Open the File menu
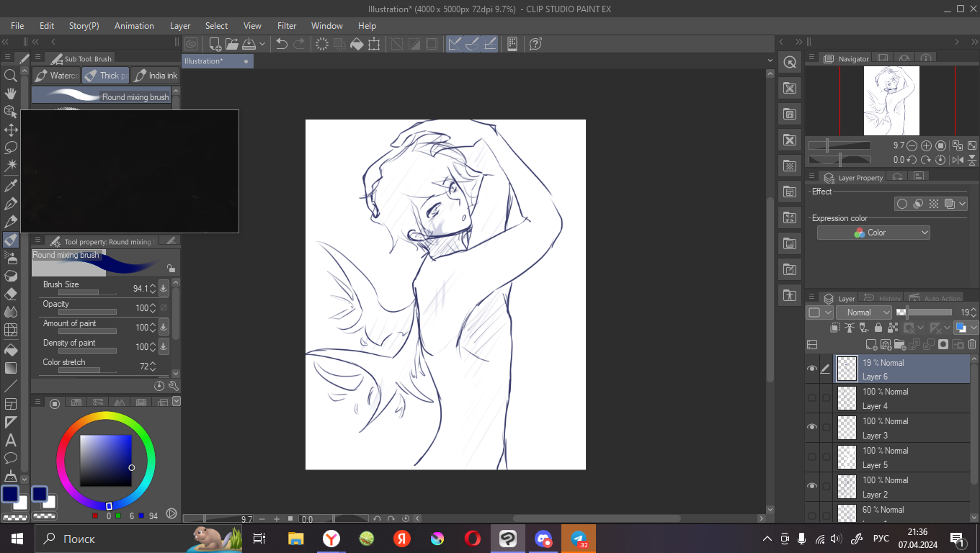Image resolution: width=980 pixels, height=553 pixels. click(17, 25)
